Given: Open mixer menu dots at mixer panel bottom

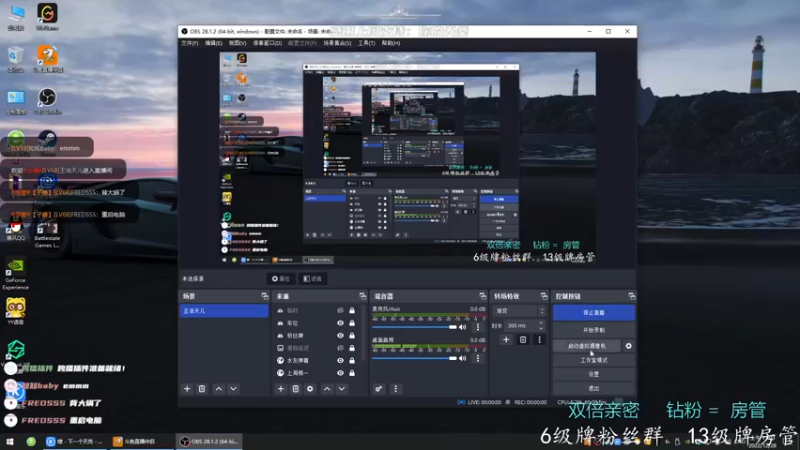Looking at the screenshot, I should tap(395, 389).
